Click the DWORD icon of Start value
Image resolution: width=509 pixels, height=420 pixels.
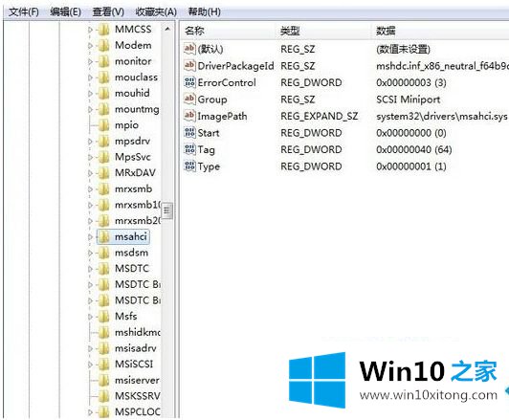[x=189, y=133]
